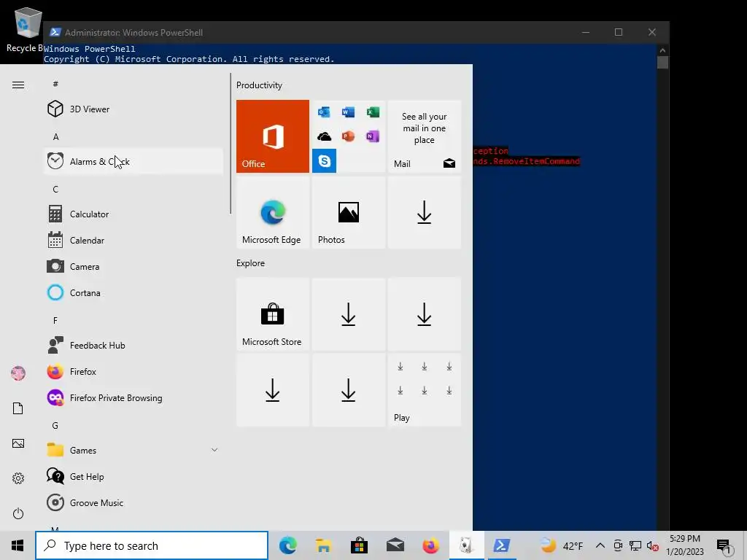
Task: Jump to letter A in app list
Action: click(x=55, y=136)
